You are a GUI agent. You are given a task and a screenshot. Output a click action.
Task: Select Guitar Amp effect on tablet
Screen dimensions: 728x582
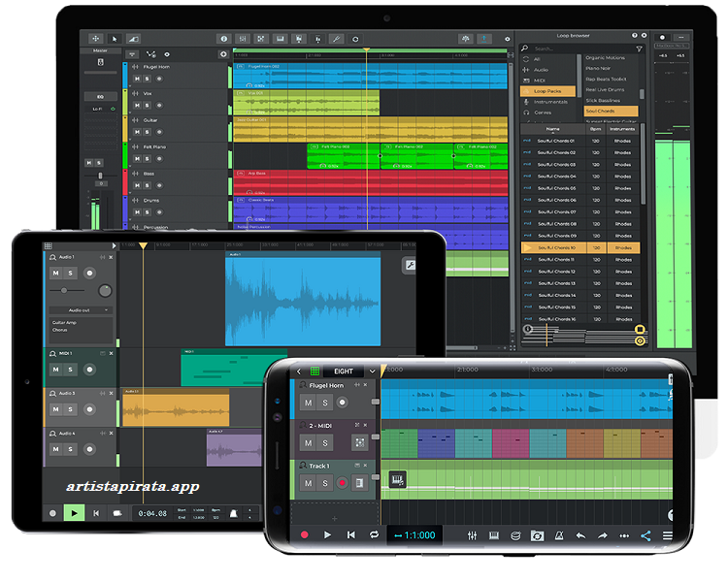point(64,323)
